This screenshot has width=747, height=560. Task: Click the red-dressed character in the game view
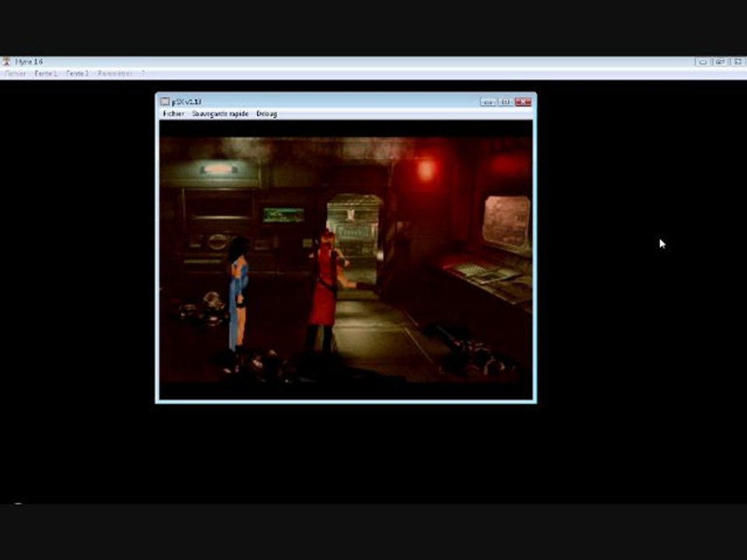325,292
